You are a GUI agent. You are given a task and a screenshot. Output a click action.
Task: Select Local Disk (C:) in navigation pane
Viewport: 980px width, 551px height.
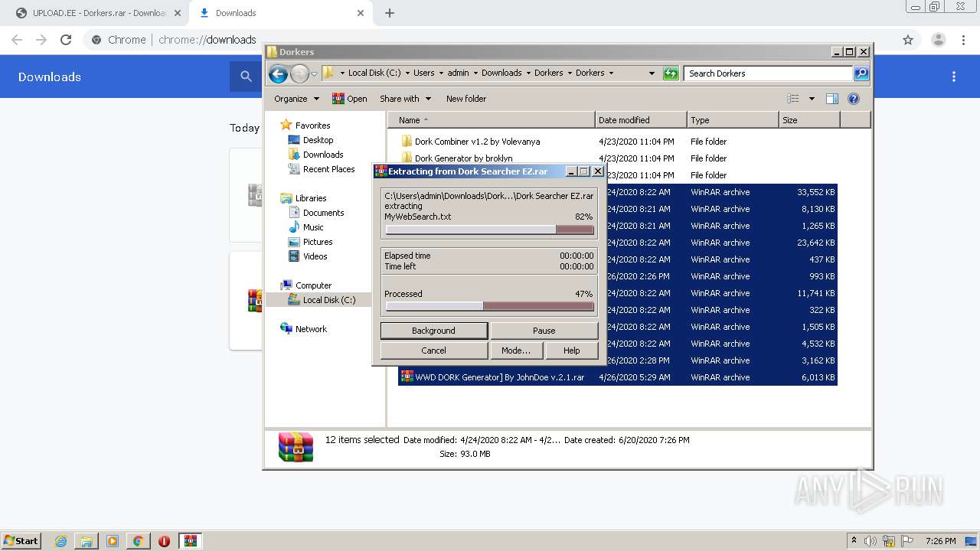tap(328, 300)
